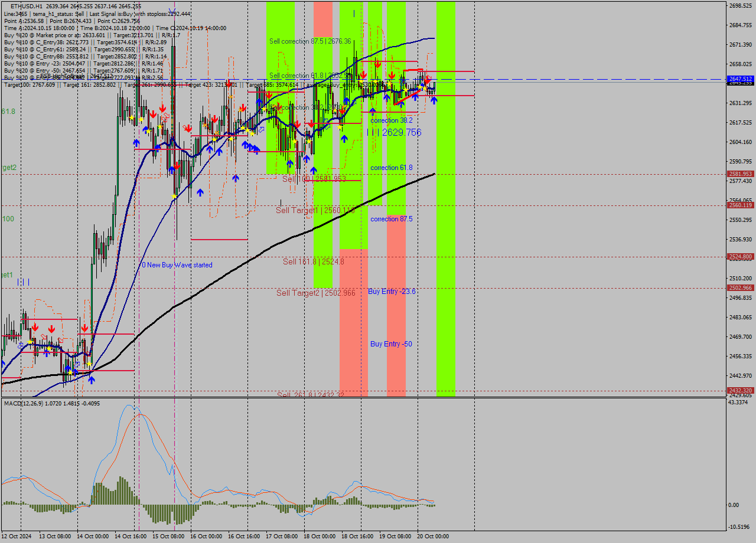756x543 pixels.
Task: Click the blue 'correction 61.8' label
Action: click(391, 168)
